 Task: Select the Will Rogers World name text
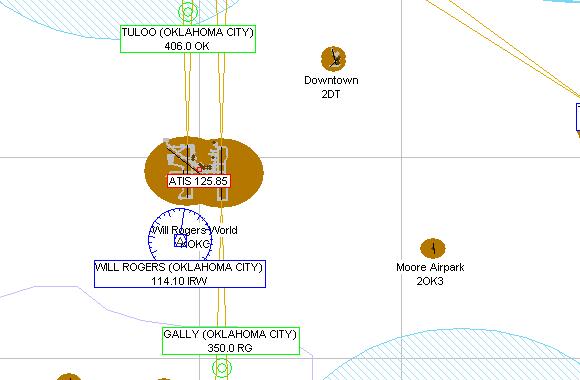point(195,230)
